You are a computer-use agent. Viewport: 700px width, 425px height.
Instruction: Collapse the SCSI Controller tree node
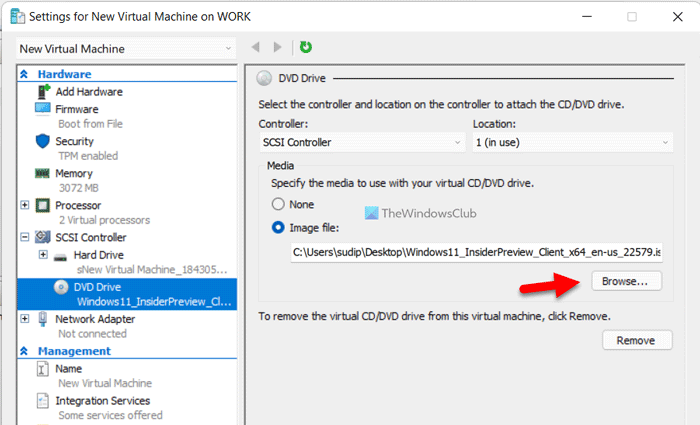click(x=25, y=237)
